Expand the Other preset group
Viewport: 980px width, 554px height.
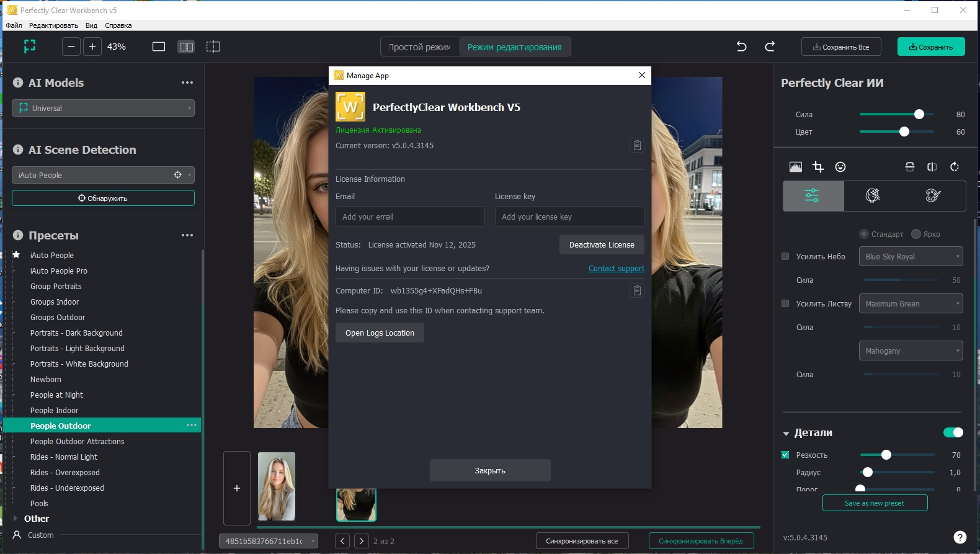point(16,518)
